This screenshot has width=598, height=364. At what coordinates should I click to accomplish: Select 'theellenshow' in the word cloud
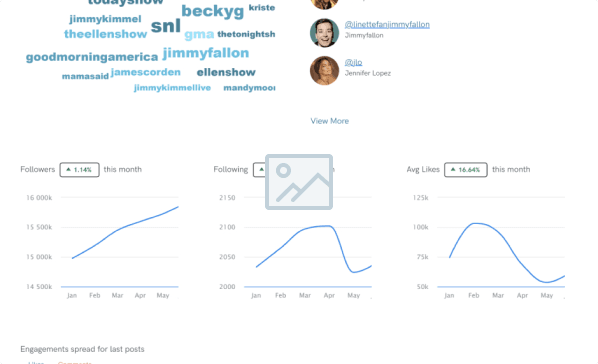105,34
